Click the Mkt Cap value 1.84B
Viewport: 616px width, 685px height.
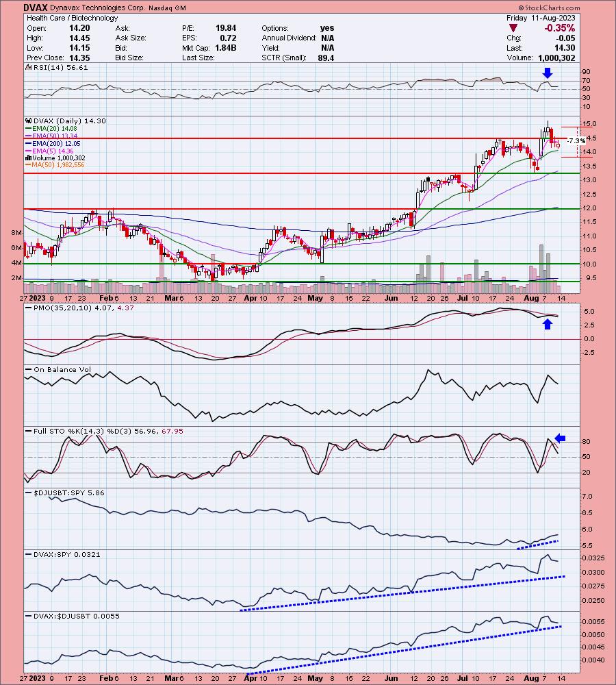click(x=226, y=48)
